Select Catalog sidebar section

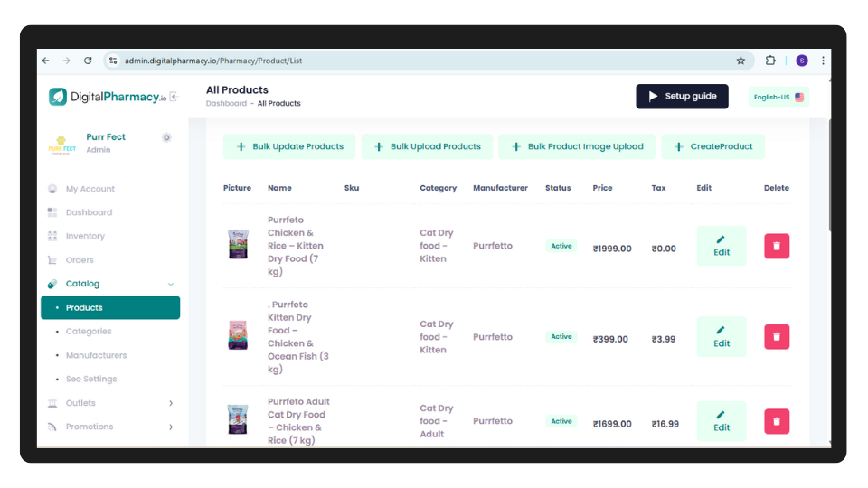pyautogui.click(x=82, y=284)
